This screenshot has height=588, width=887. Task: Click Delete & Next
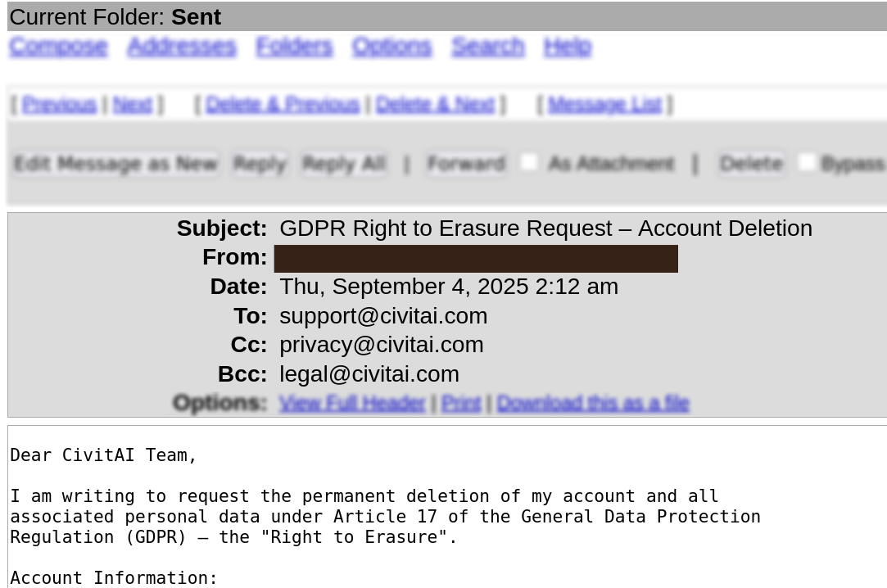(x=435, y=104)
